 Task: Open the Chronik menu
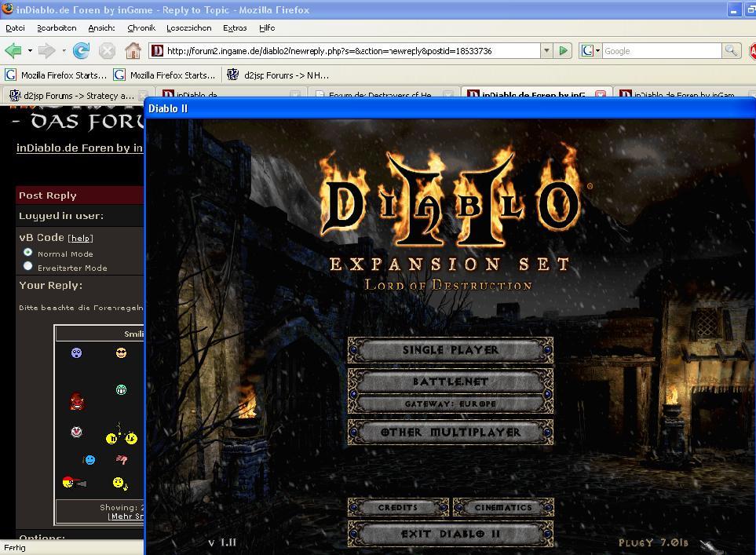click(x=141, y=28)
